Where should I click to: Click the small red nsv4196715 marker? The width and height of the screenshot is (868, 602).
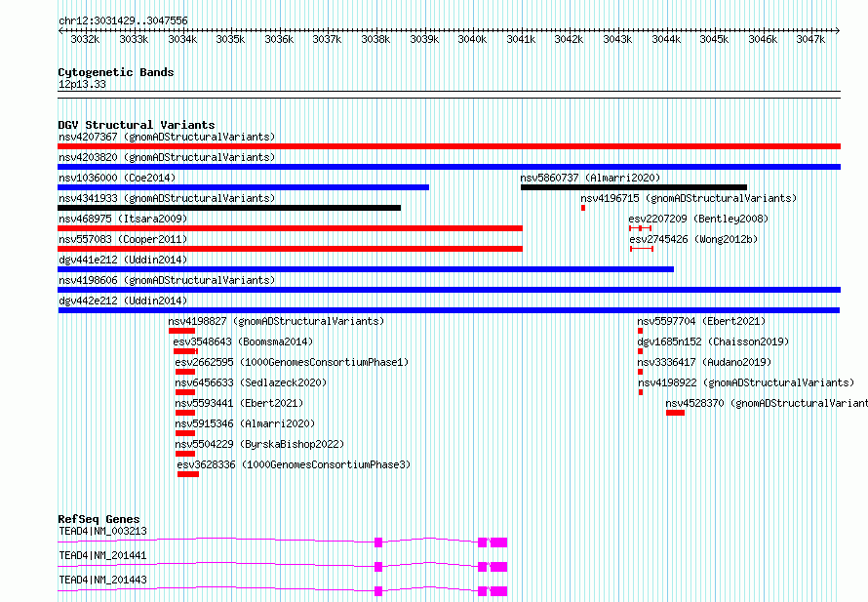[x=583, y=208]
